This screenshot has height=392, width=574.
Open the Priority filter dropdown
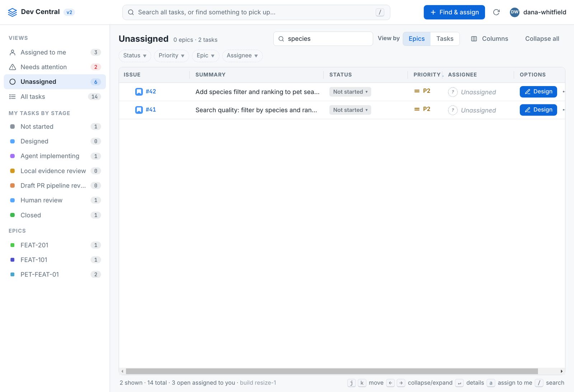171,56
